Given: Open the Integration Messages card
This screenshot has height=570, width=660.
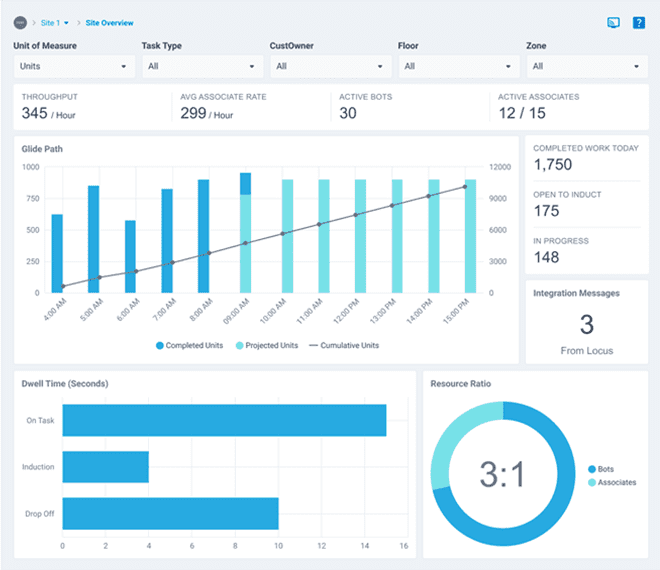Looking at the screenshot, I should pyautogui.click(x=587, y=324).
